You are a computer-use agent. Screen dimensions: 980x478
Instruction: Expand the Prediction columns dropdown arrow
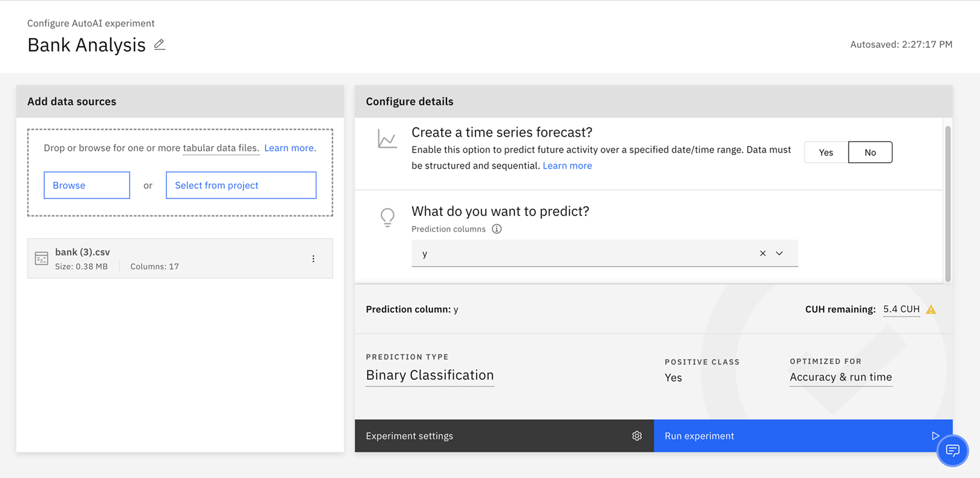tap(779, 254)
